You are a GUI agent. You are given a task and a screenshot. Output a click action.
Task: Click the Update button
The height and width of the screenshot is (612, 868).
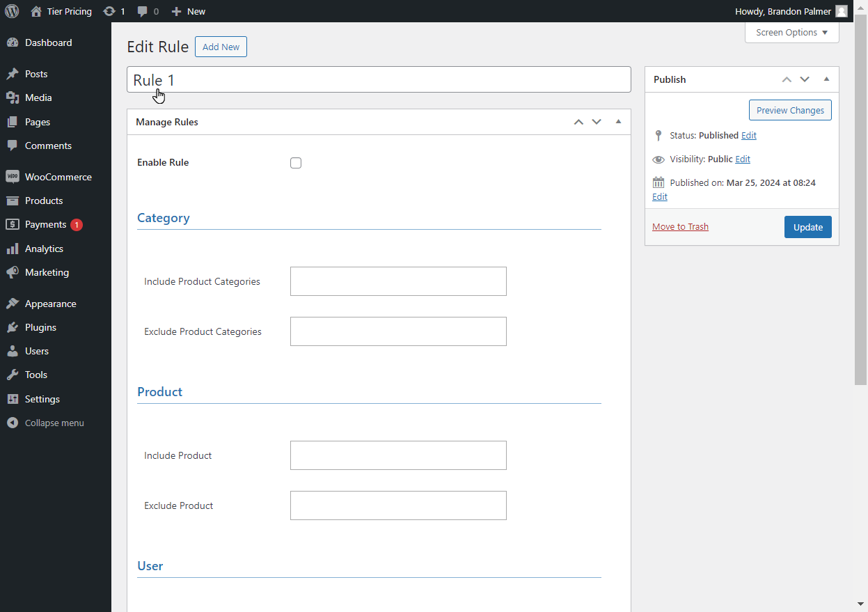(x=808, y=227)
